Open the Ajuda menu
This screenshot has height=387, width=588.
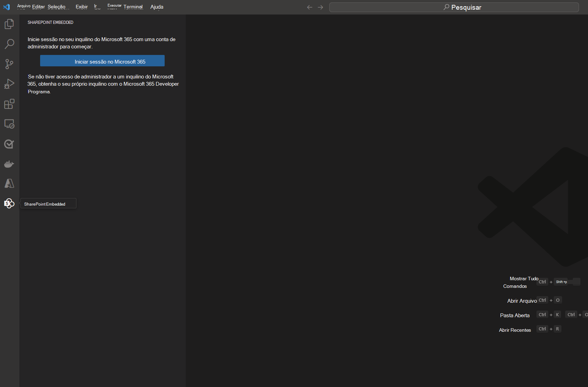(x=157, y=7)
